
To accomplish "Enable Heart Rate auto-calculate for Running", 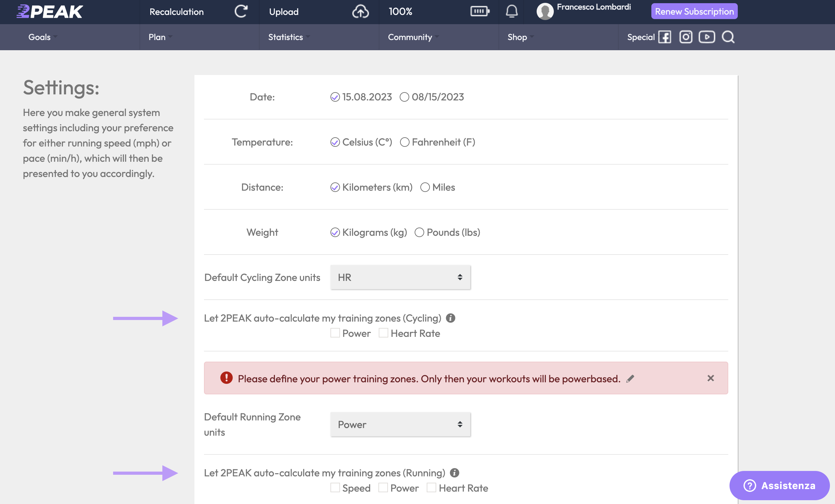I will (x=431, y=488).
